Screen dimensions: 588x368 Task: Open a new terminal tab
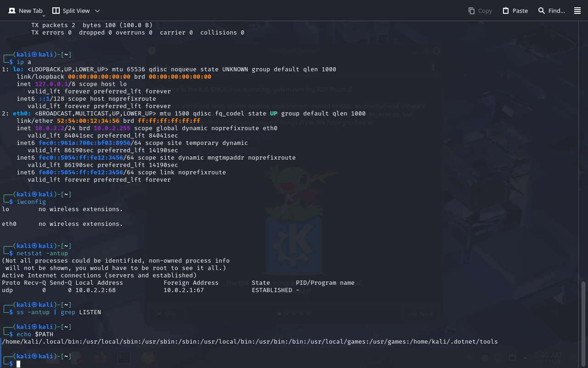[25, 11]
